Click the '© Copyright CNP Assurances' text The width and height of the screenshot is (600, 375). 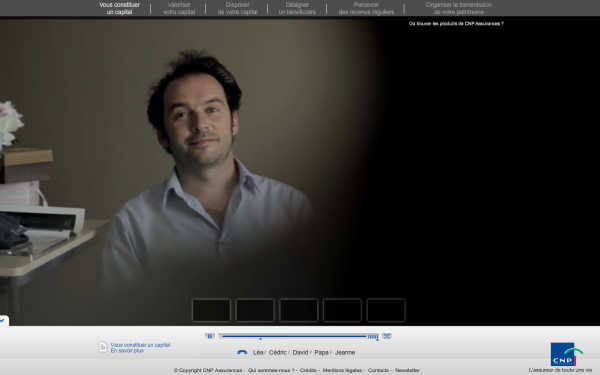[208, 370]
